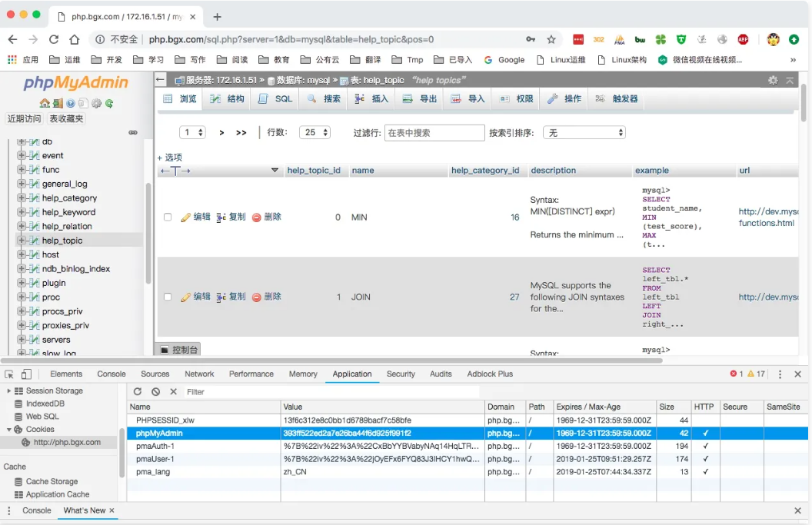Image resolution: width=812 pixels, height=525 pixels.
Task: Open the sort by index dropdown
Action: click(x=584, y=133)
